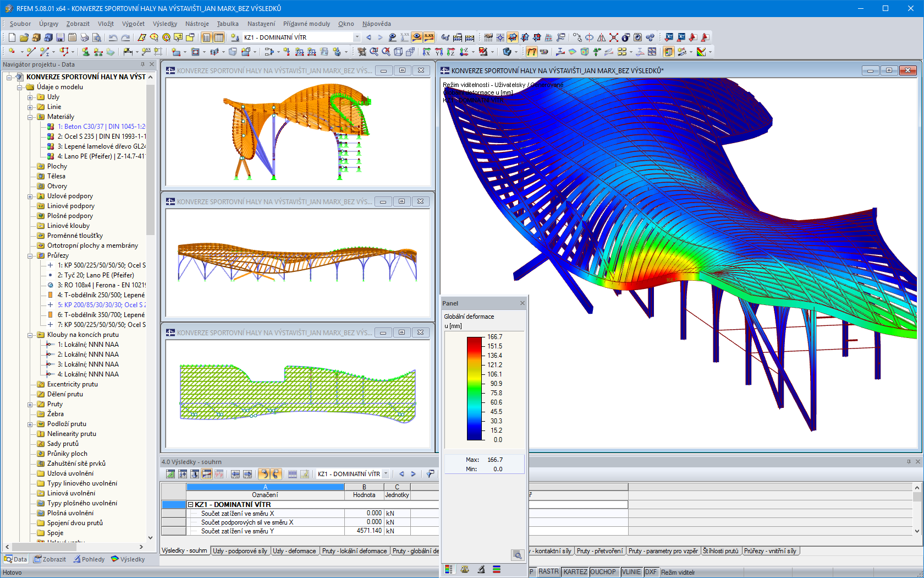Open a file using the folder icon
The image size is (924, 578).
pos(24,37)
